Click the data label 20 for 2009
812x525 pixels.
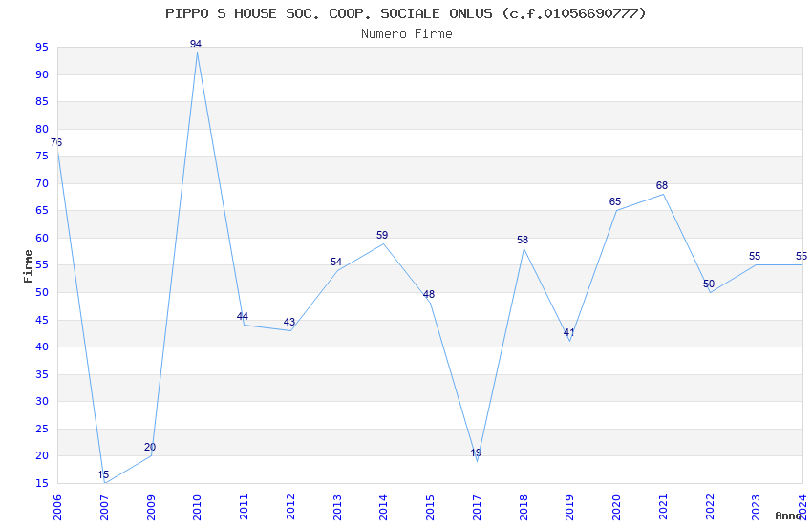coord(150,447)
